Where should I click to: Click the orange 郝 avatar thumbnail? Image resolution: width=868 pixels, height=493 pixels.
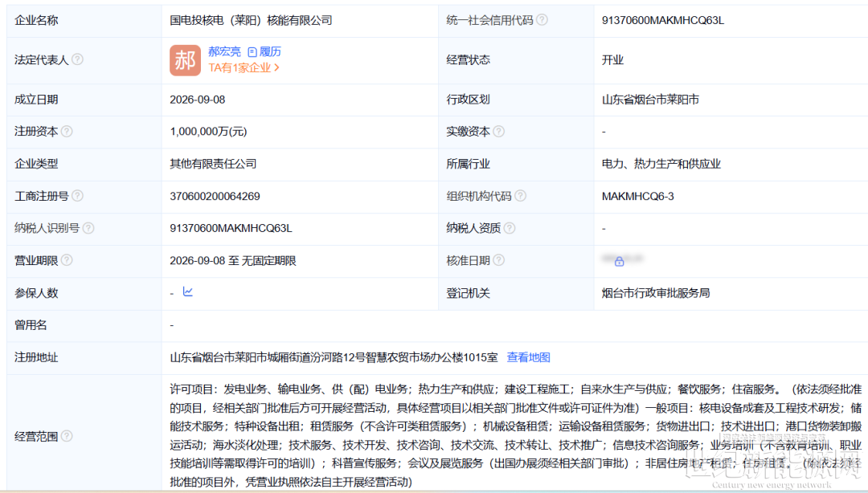tap(185, 60)
